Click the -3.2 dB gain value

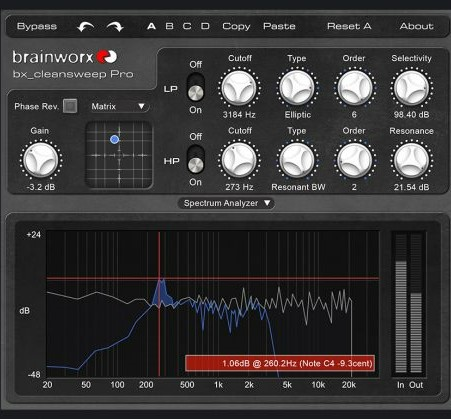[41, 187]
